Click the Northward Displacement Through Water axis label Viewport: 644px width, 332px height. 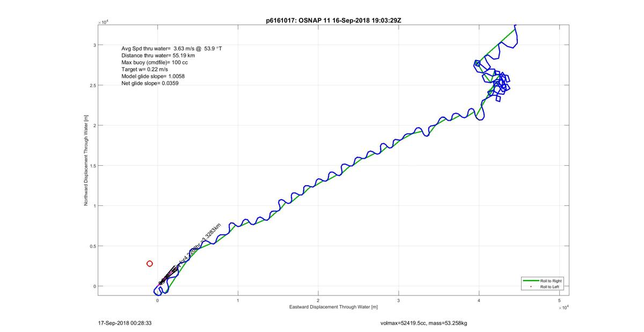tap(85, 160)
